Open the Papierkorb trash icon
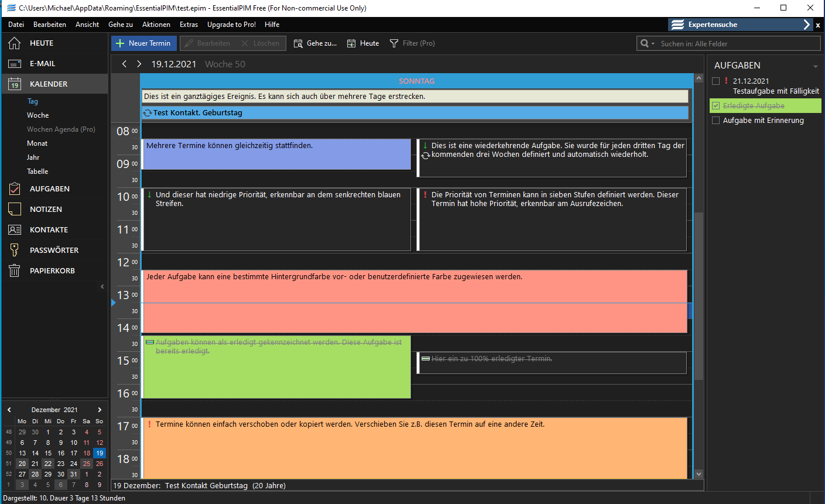 point(15,271)
